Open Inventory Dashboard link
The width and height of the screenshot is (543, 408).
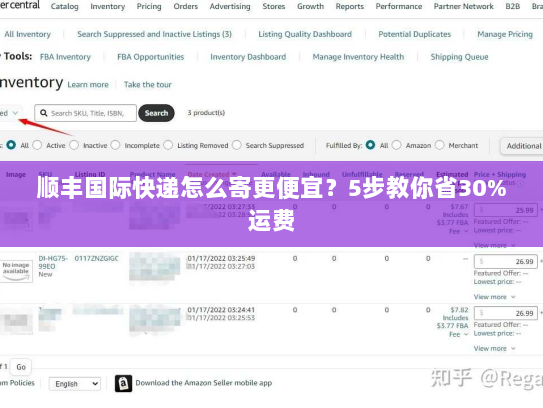pyautogui.click(x=248, y=57)
